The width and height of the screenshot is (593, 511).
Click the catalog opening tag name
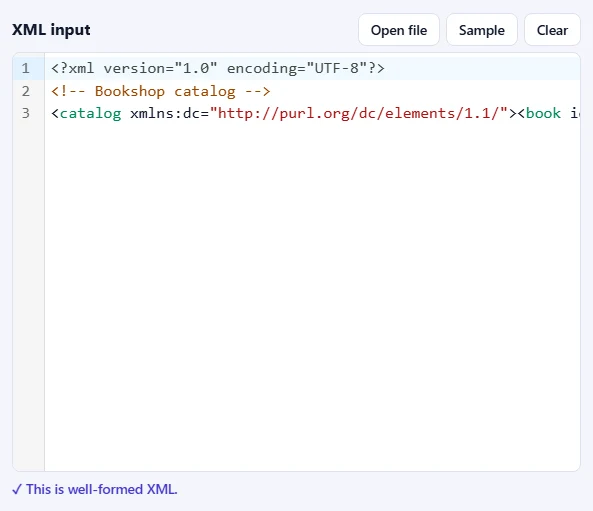pos(90,113)
